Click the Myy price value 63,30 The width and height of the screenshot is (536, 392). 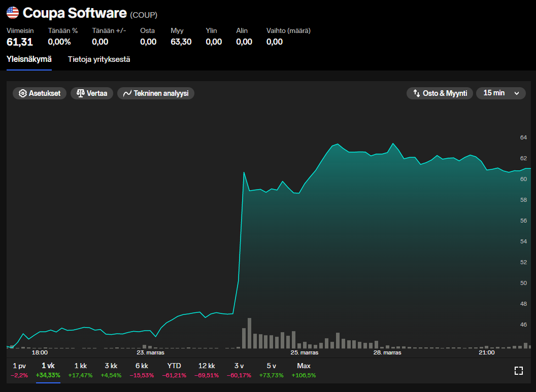tap(181, 42)
